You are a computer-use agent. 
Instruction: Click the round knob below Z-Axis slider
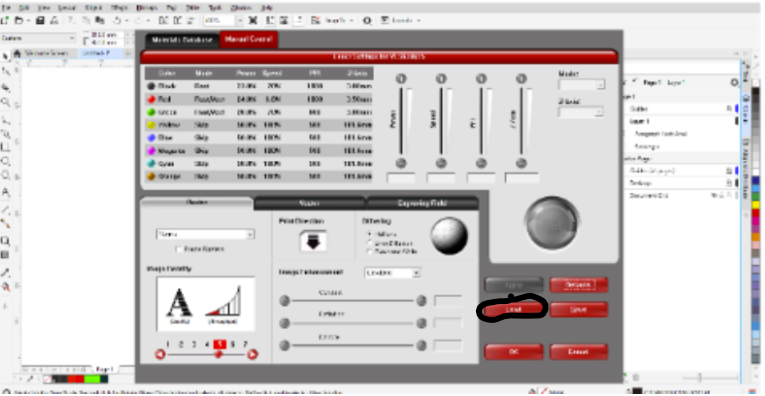click(x=521, y=163)
